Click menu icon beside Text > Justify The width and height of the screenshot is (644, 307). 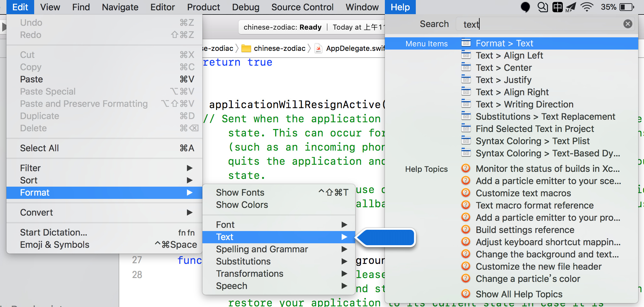[466, 80]
